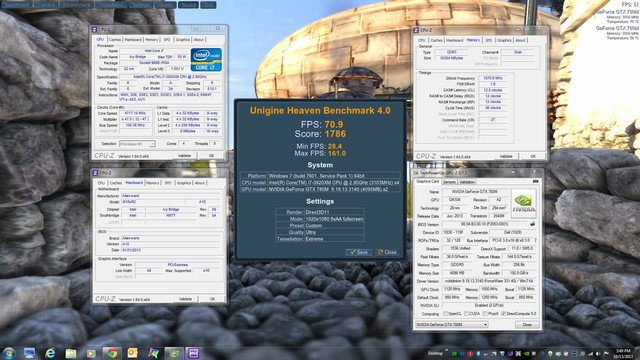The width and height of the screenshot is (640, 360).
Task: Open Google Chrome from the taskbar
Action: 112,353
